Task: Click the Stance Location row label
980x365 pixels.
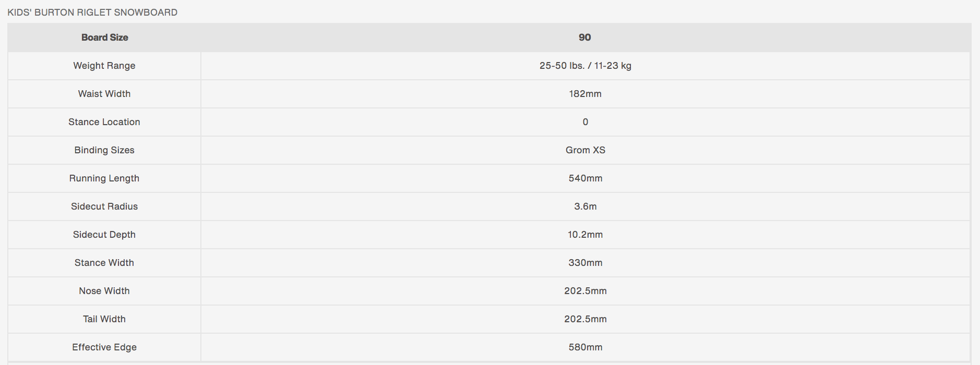Action: click(104, 122)
